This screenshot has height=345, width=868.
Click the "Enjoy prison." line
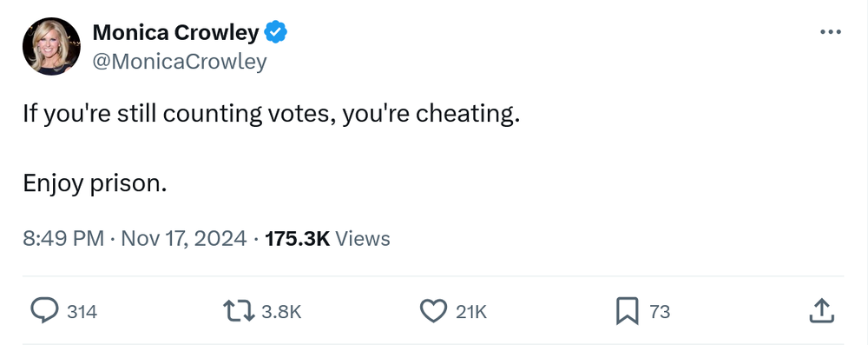[x=95, y=183]
